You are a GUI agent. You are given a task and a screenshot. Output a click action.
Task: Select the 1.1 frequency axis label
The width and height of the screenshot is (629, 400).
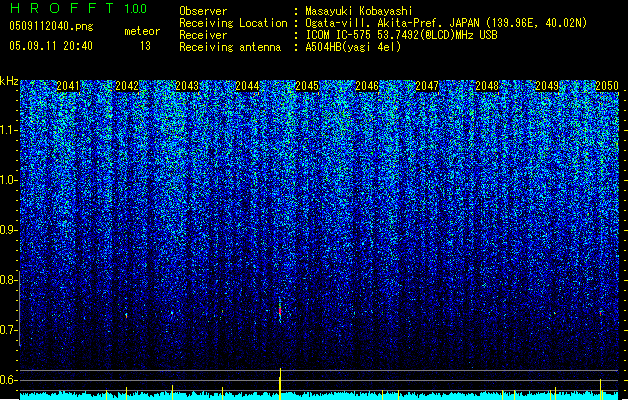point(8,130)
